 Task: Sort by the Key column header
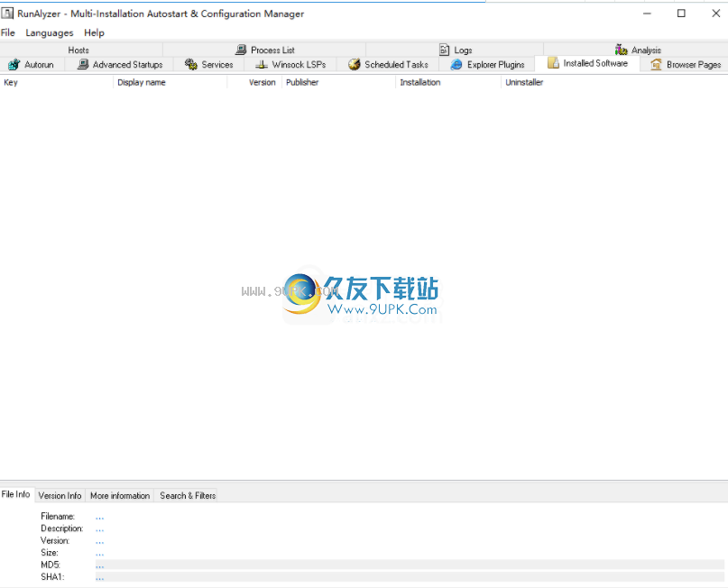click(57, 82)
